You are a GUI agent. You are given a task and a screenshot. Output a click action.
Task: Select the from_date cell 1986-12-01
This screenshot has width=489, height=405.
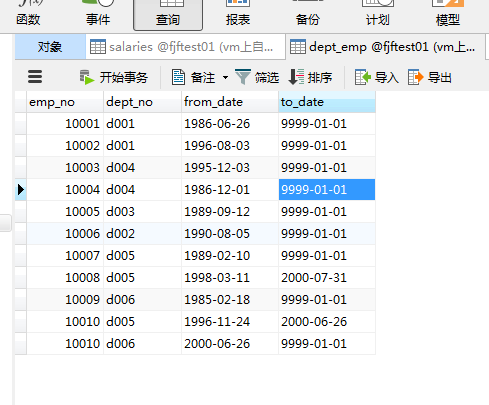tap(230, 190)
